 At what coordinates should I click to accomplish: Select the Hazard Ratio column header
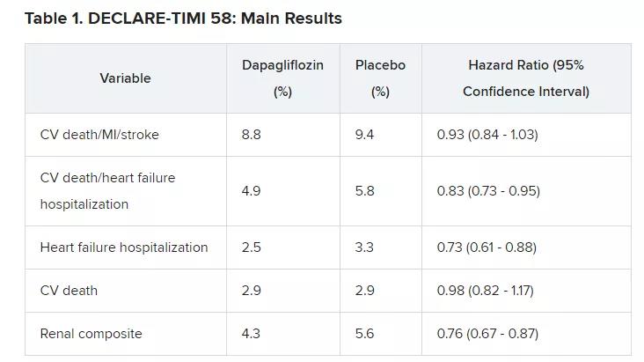click(x=526, y=78)
